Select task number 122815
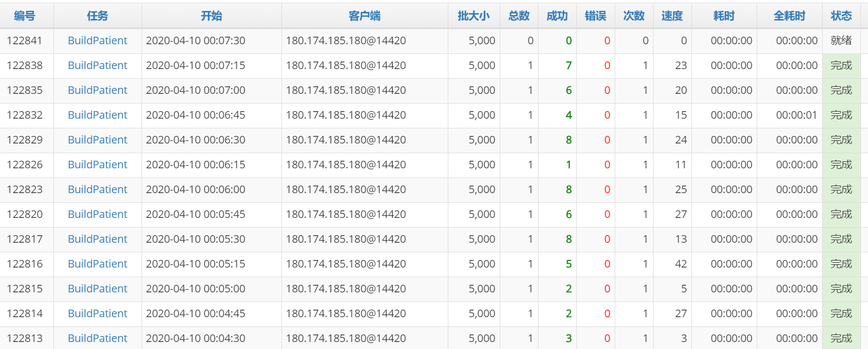Image resolution: width=868 pixels, height=349 pixels. coord(24,289)
